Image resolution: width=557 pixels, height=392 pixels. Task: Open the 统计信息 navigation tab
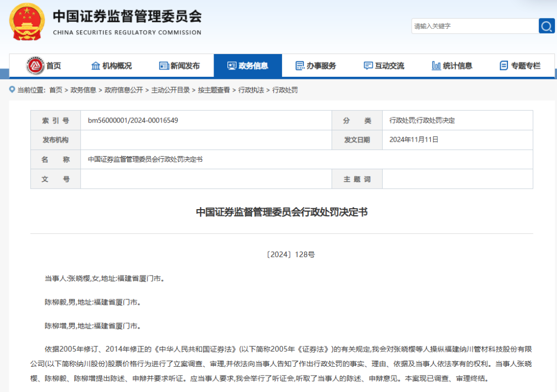click(x=457, y=66)
